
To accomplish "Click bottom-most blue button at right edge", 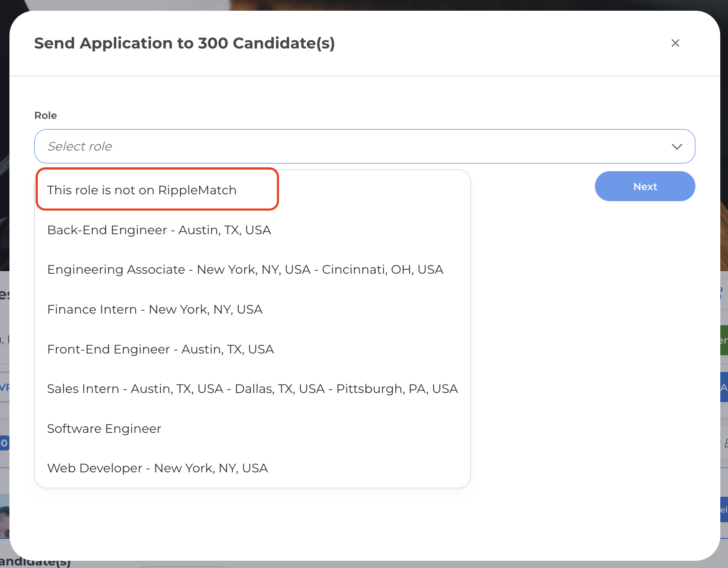I will (724, 509).
